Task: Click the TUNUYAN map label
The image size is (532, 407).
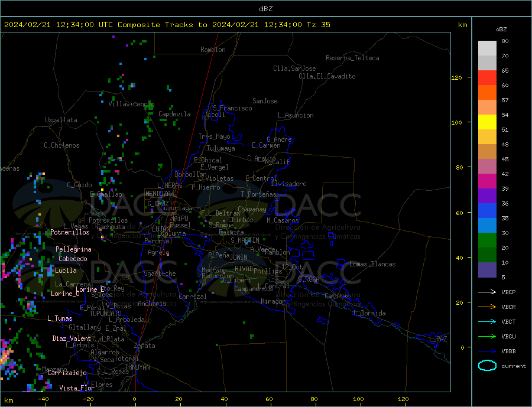Action: pos(137,367)
